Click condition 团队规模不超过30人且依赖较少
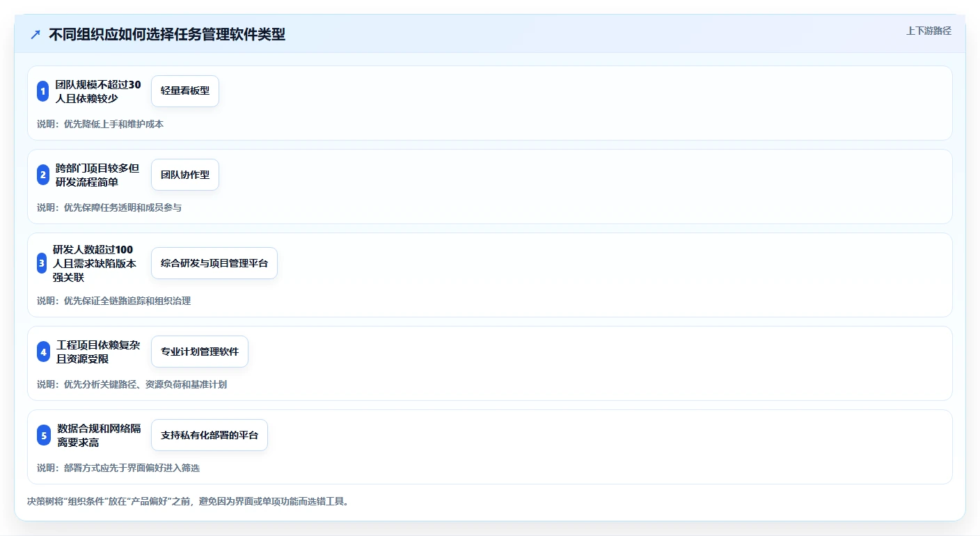The height and width of the screenshot is (536, 980). [98, 91]
